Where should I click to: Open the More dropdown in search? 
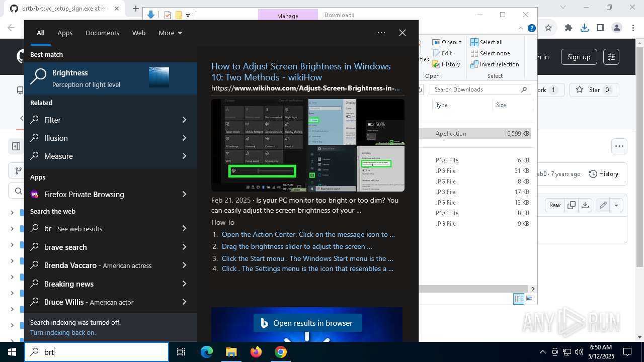pyautogui.click(x=171, y=33)
